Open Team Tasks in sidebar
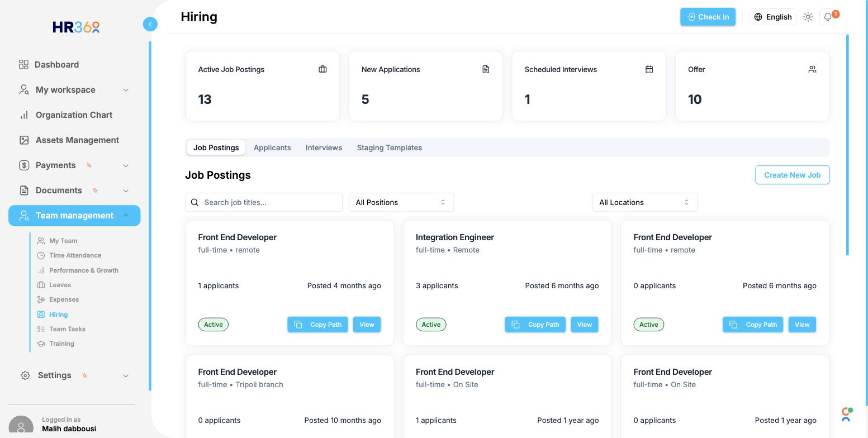 coord(67,329)
